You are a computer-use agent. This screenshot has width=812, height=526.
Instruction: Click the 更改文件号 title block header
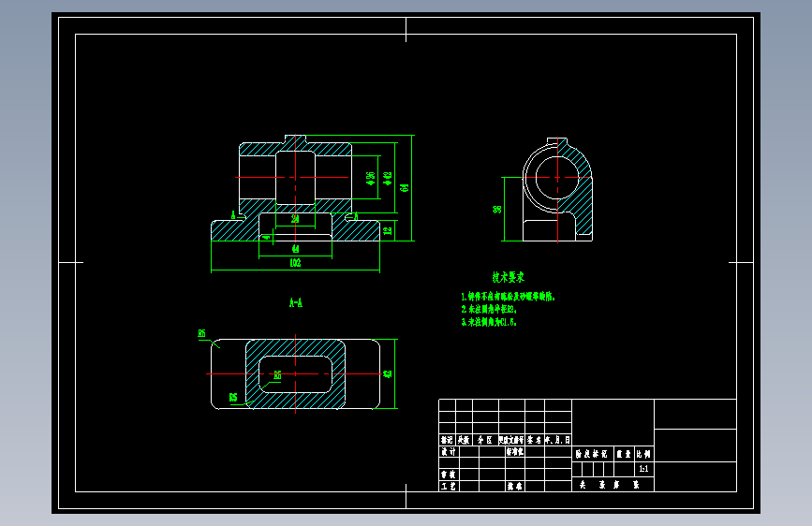(x=511, y=440)
